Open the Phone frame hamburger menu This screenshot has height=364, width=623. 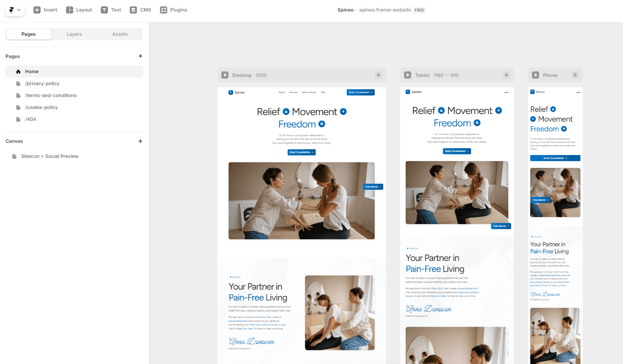pos(578,92)
